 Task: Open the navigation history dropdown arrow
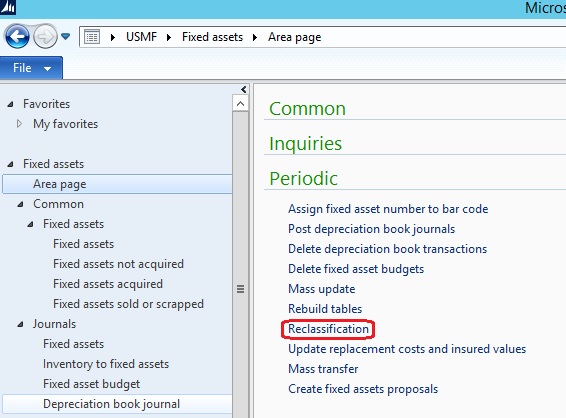(x=65, y=36)
